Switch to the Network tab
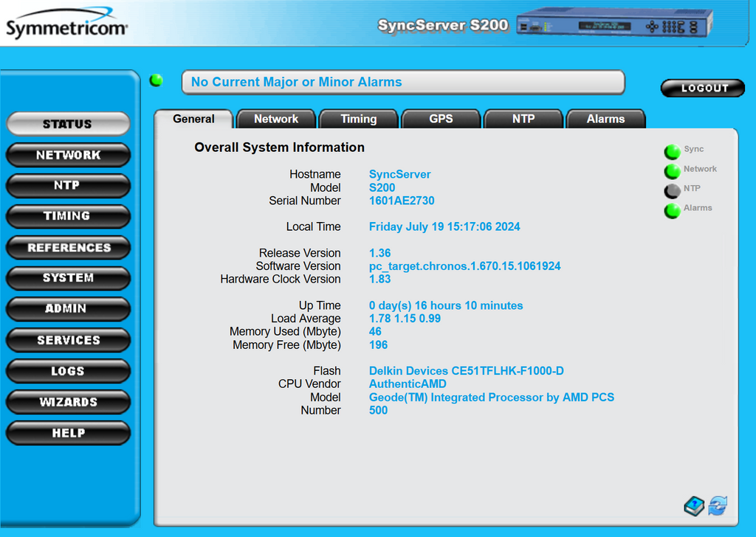The height and width of the screenshot is (537, 756). [x=276, y=119]
